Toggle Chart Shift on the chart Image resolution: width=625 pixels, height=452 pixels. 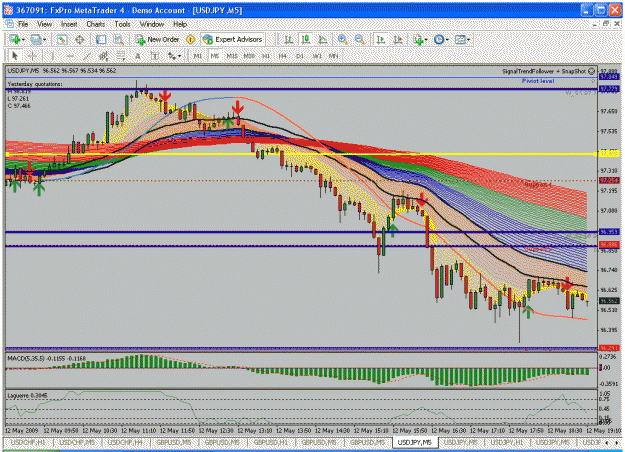(x=398, y=39)
